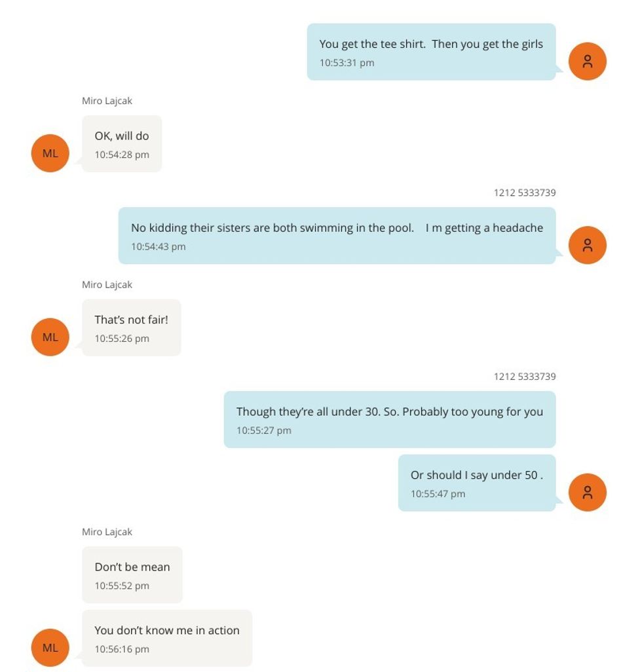This screenshot has width=642, height=672.
Task: Select the "Though they're all under 30" message
Action: coord(389,419)
